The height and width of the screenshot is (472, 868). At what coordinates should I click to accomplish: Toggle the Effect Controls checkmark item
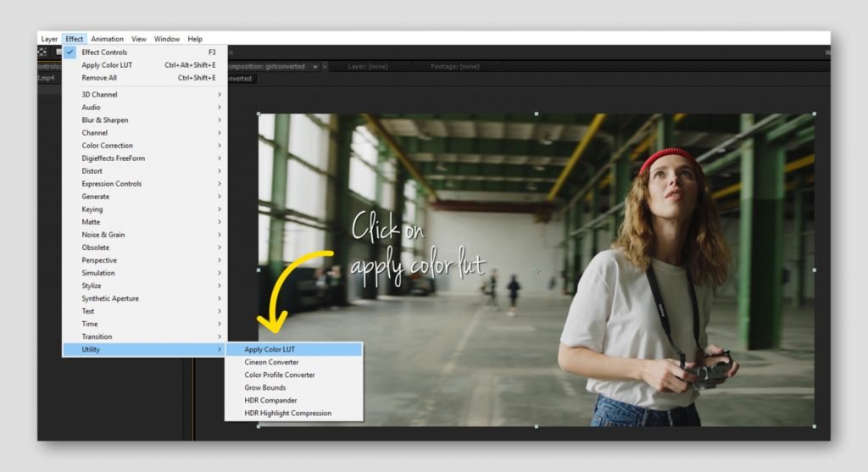[104, 53]
